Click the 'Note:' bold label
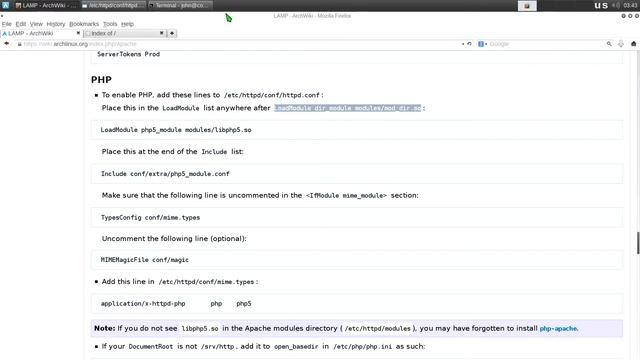640x360 pixels. (x=104, y=328)
